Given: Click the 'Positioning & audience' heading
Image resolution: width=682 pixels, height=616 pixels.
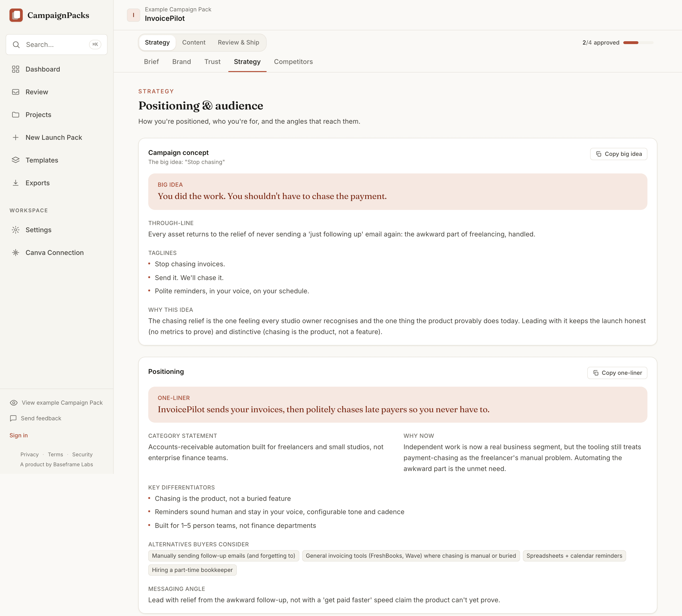Looking at the screenshot, I should pyautogui.click(x=201, y=106).
